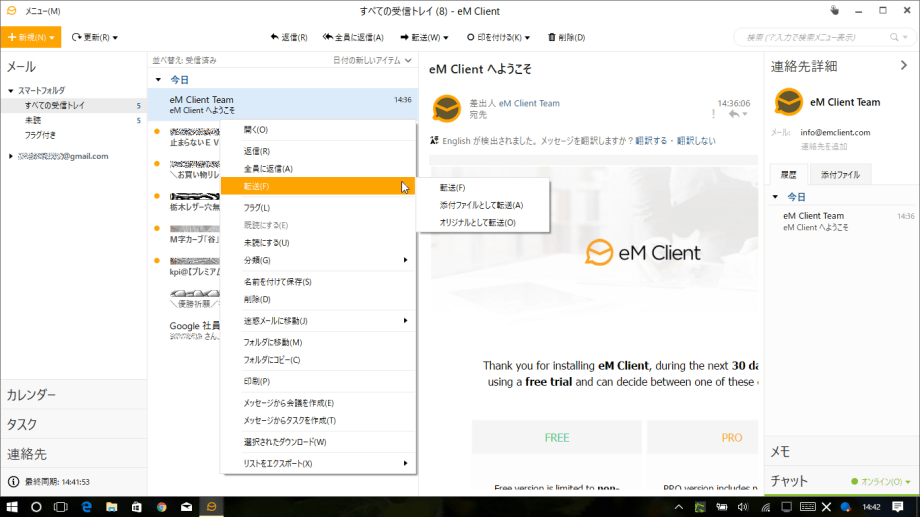Open 迷惑メールに移動(J) submenu

coord(318,320)
